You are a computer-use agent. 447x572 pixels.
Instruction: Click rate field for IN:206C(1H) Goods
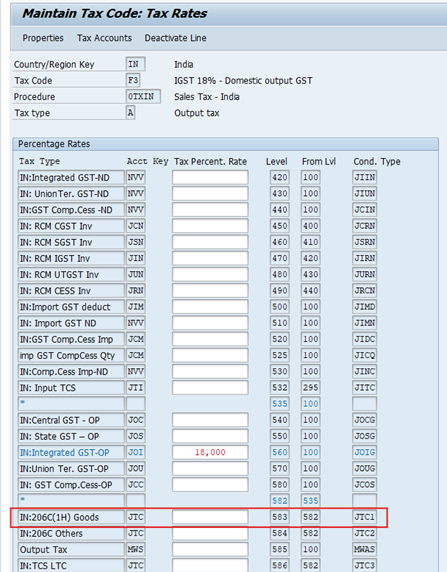pos(210,517)
